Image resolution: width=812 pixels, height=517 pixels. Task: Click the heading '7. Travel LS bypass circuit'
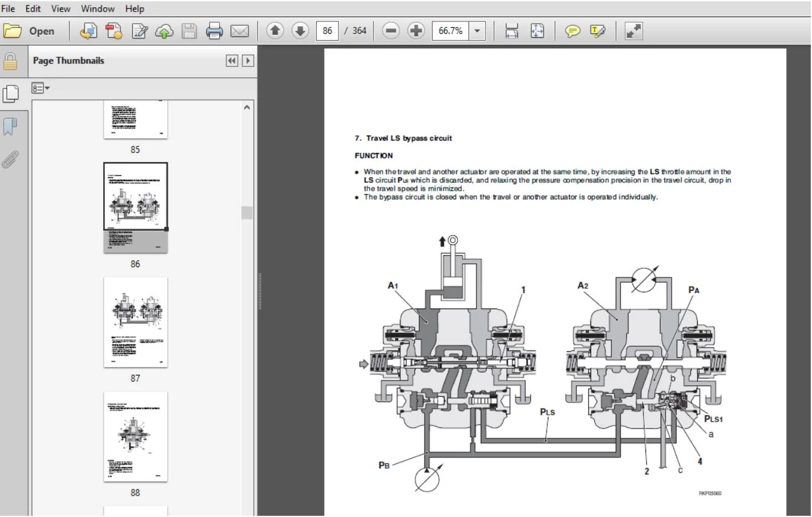(x=403, y=138)
